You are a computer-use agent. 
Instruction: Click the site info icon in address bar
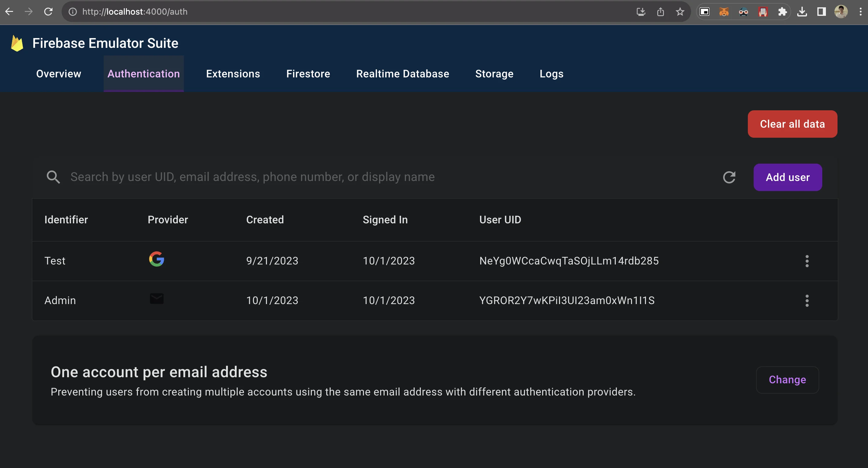(x=73, y=12)
